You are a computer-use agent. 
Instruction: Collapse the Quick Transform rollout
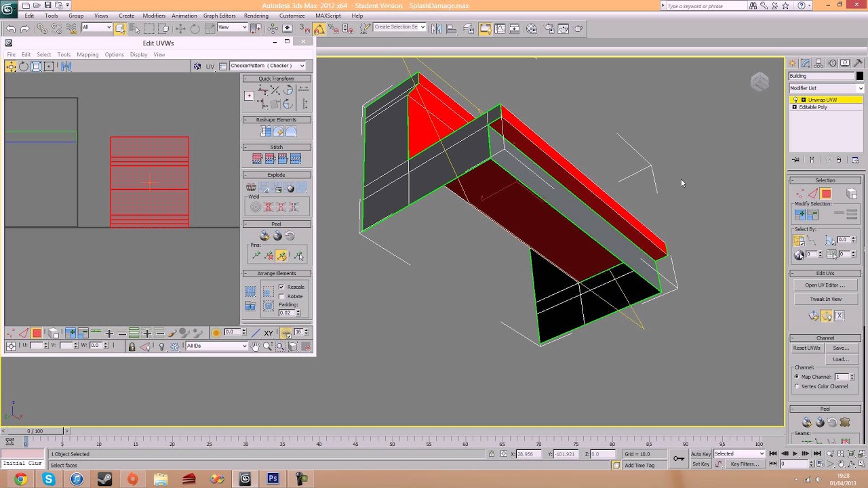point(277,79)
